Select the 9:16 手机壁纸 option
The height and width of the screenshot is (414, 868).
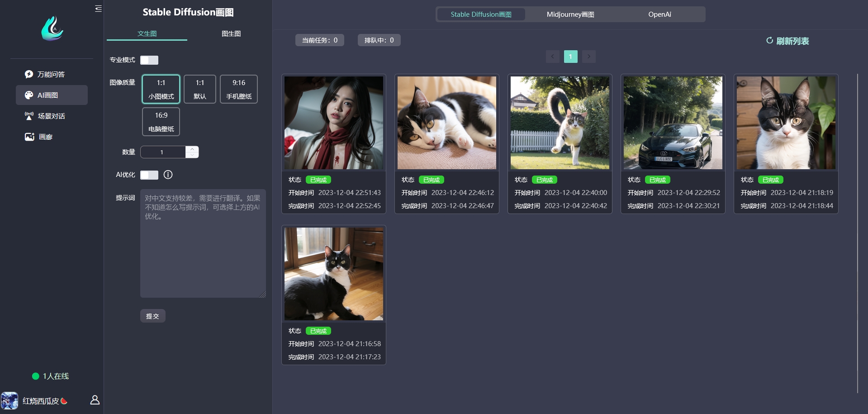(x=239, y=89)
